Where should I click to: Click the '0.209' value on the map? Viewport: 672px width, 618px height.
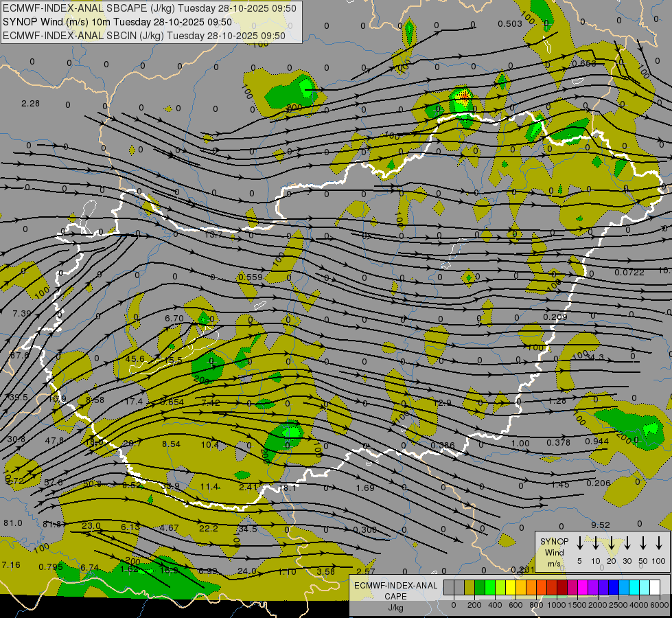[x=555, y=317]
